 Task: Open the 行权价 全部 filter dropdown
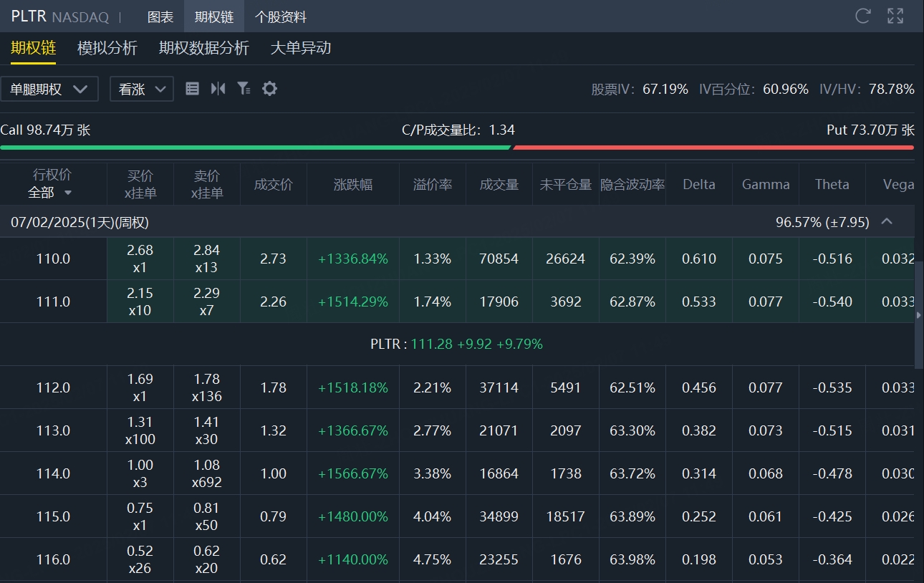coord(50,193)
